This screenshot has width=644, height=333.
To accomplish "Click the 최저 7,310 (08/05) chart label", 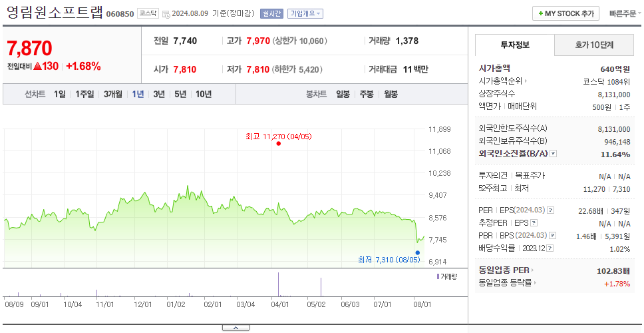I will (389, 260).
